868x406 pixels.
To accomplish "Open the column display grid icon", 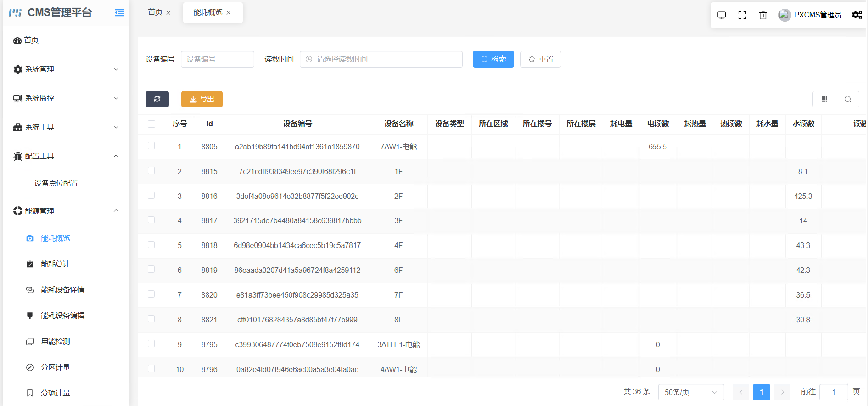I will click(824, 99).
